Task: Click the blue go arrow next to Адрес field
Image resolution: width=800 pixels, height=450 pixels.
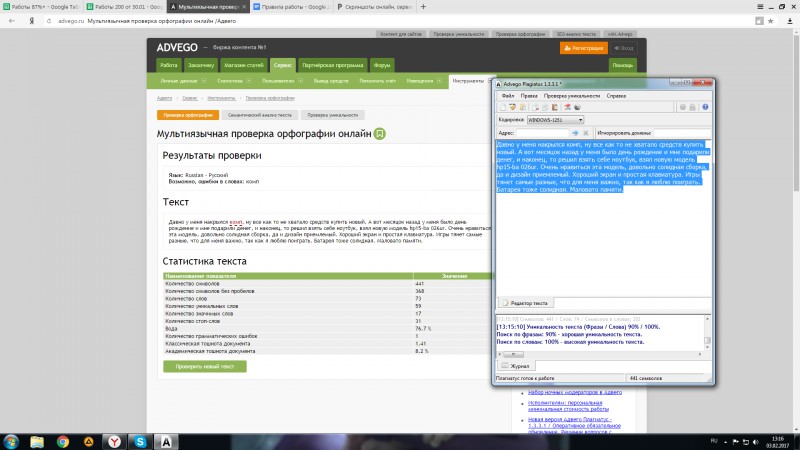Action: pyautogui.click(x=575, y=133)
